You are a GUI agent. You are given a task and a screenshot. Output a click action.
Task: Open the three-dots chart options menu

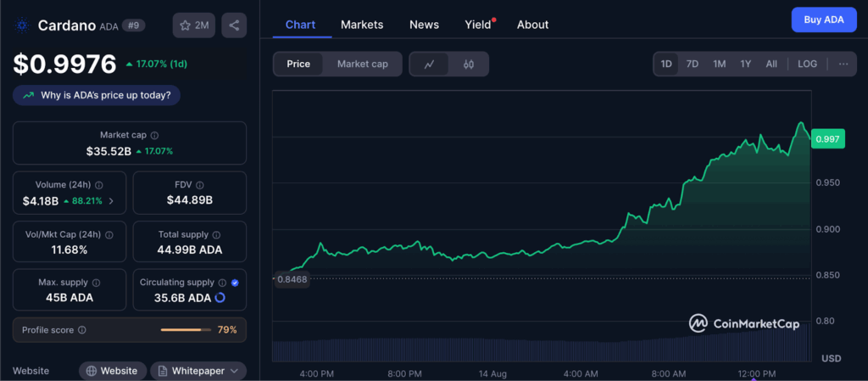point(843,64)
